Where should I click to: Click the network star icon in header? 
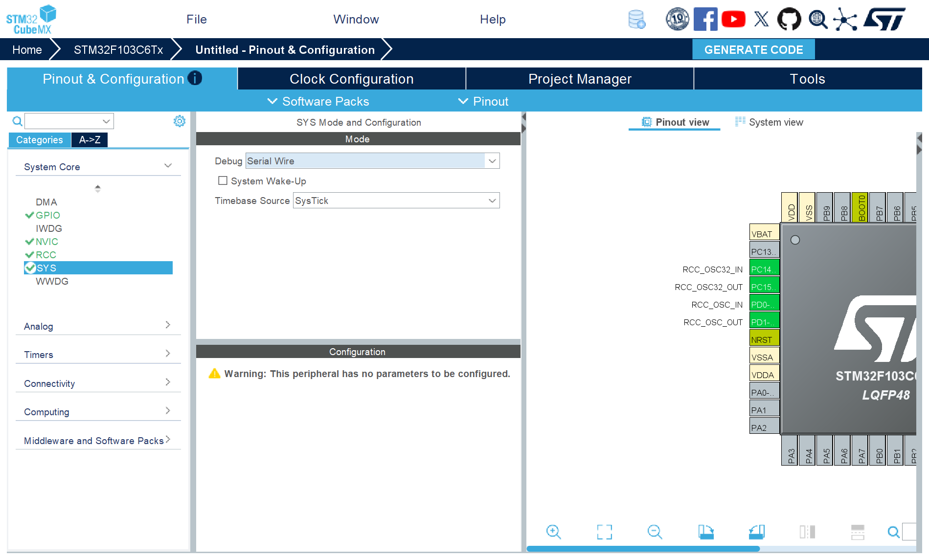pos(845,20)
